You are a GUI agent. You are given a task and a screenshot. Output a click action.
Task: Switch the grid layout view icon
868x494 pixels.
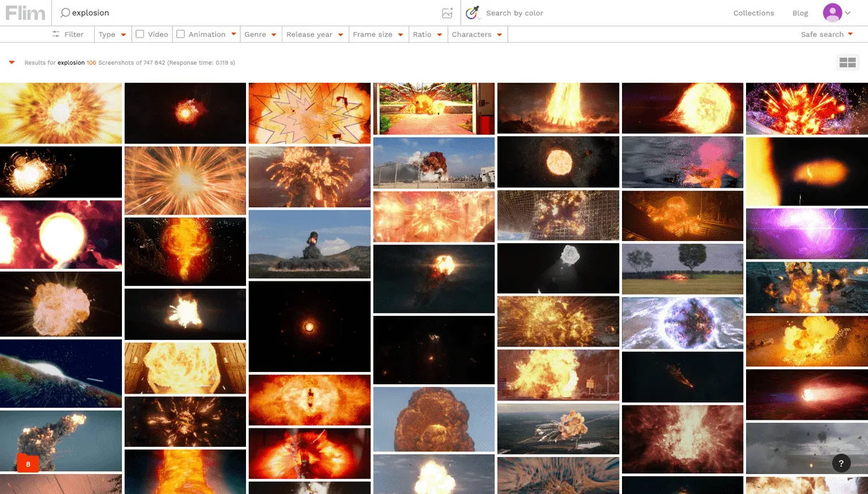click(847, 63)
